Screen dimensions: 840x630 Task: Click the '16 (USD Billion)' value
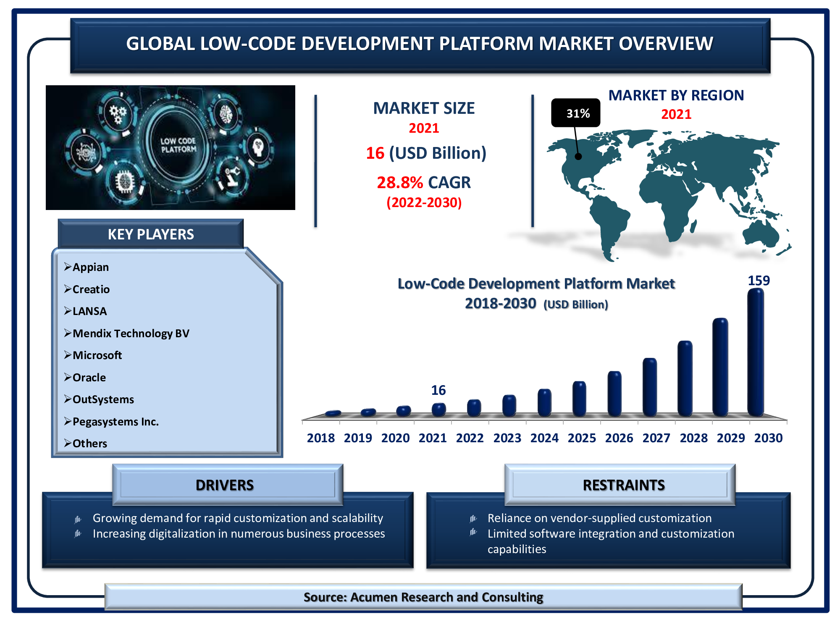tap(426, 153)
